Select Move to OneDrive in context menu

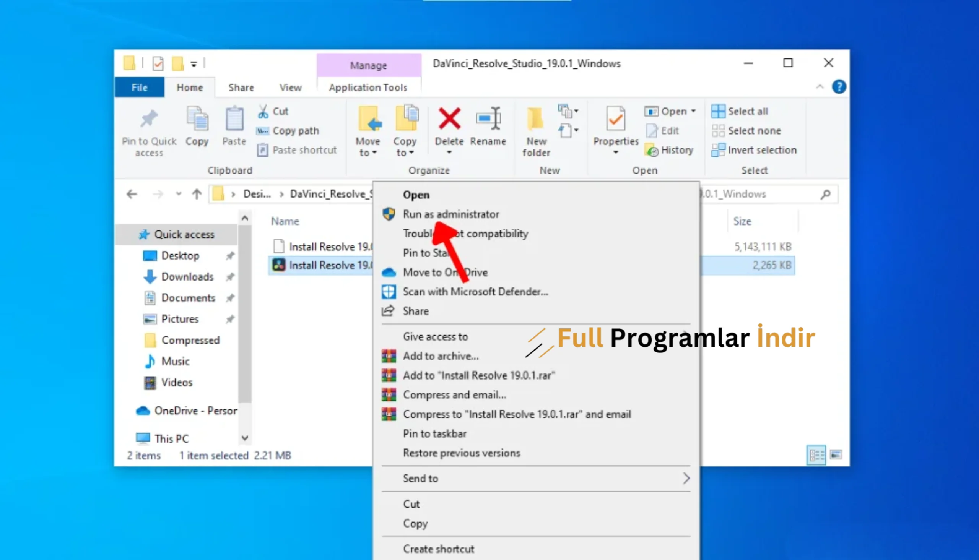coord(536,272)
